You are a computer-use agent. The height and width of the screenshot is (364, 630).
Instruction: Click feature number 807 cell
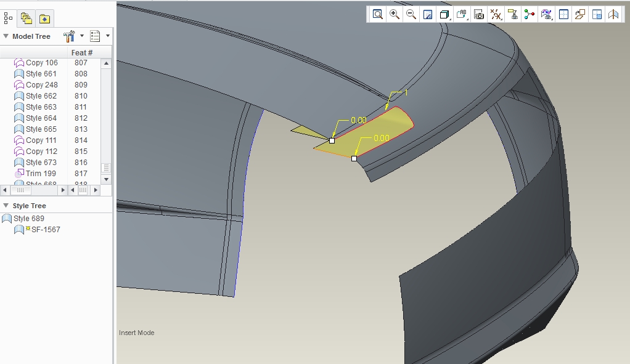point(81,63)
